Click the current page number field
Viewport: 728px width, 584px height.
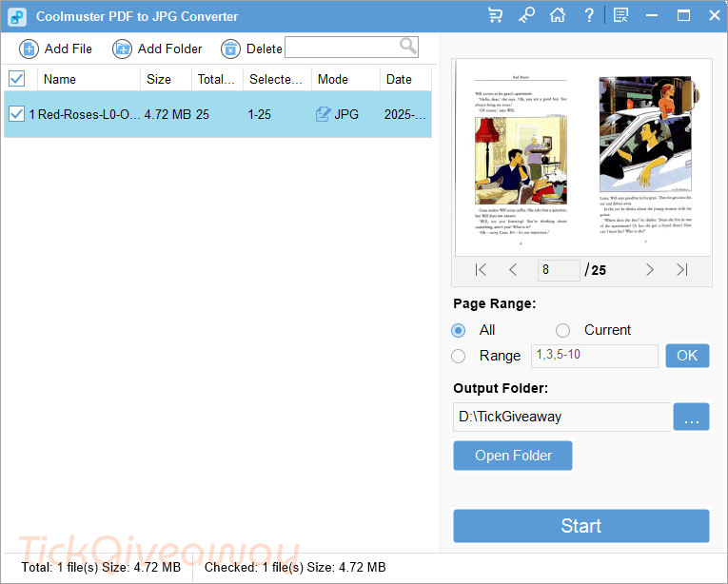click(559, 270)
